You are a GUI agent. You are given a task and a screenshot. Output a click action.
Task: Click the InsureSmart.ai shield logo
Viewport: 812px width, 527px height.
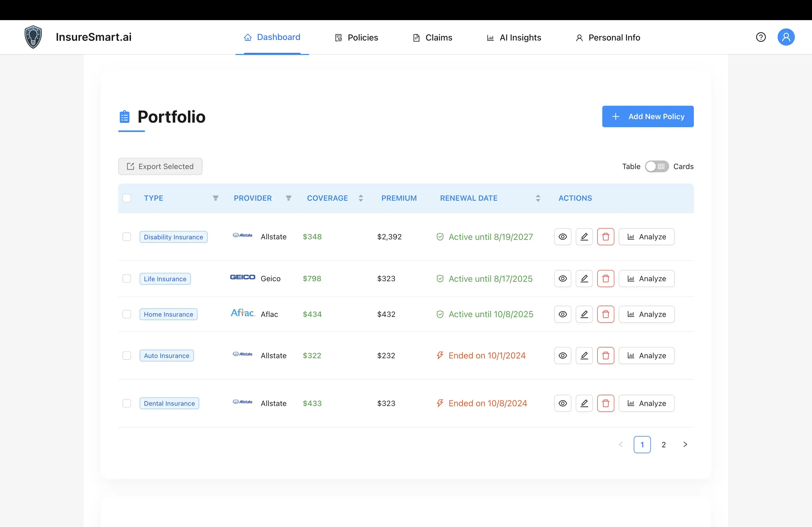coord(33,37)
